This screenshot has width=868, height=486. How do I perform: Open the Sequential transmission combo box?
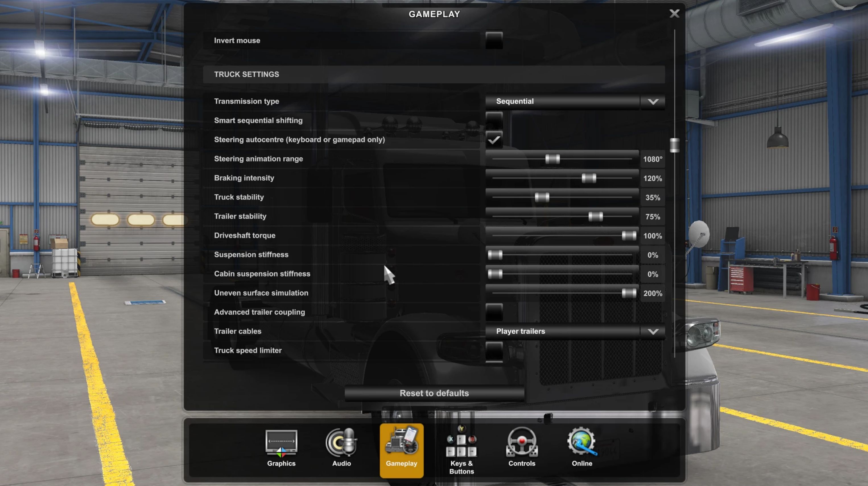[562, 102]
